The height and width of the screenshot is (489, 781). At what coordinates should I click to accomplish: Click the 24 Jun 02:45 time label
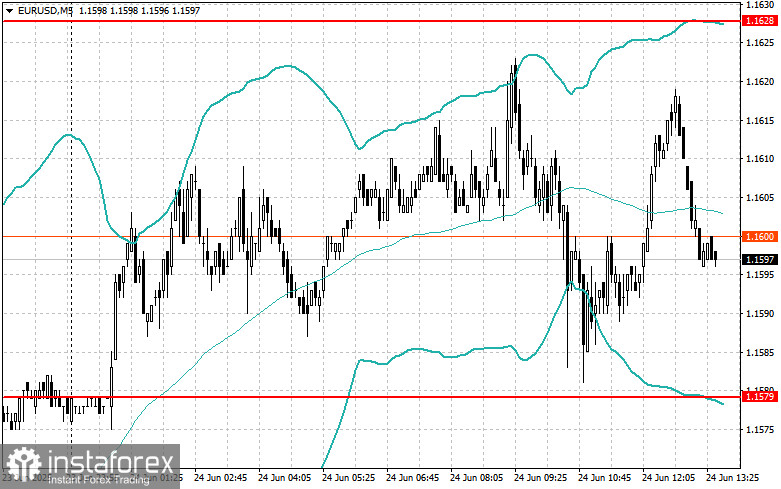(x=221, y=478)
